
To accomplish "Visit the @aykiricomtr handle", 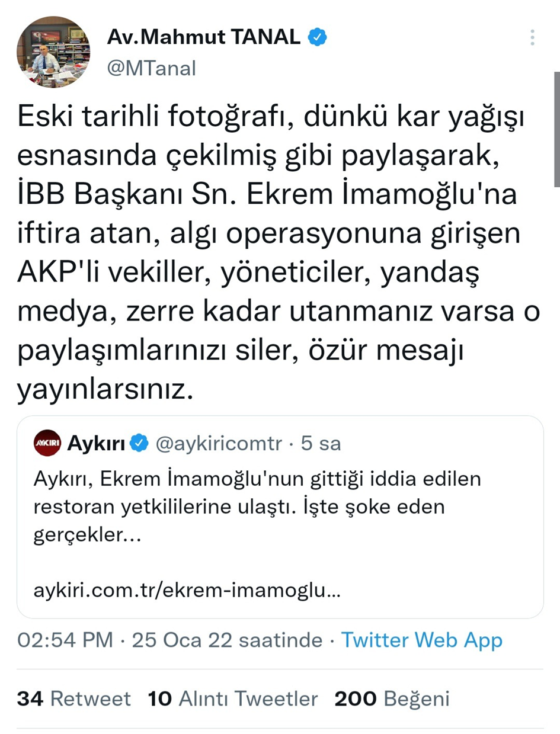I will pos(219,443).
